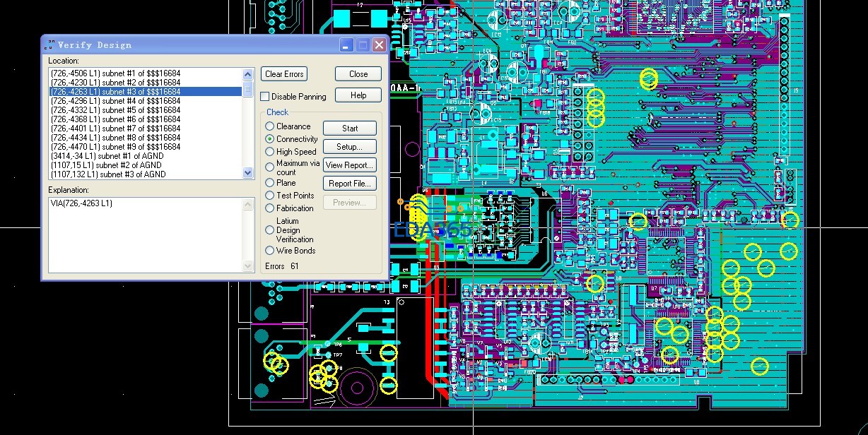Viewport: 868px width, 435px height.
Task: Open Help for Verify Design
Action: (x=358, y=95)
